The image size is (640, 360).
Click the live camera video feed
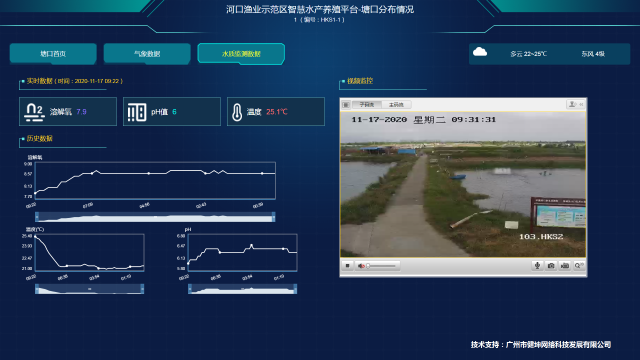463,184
